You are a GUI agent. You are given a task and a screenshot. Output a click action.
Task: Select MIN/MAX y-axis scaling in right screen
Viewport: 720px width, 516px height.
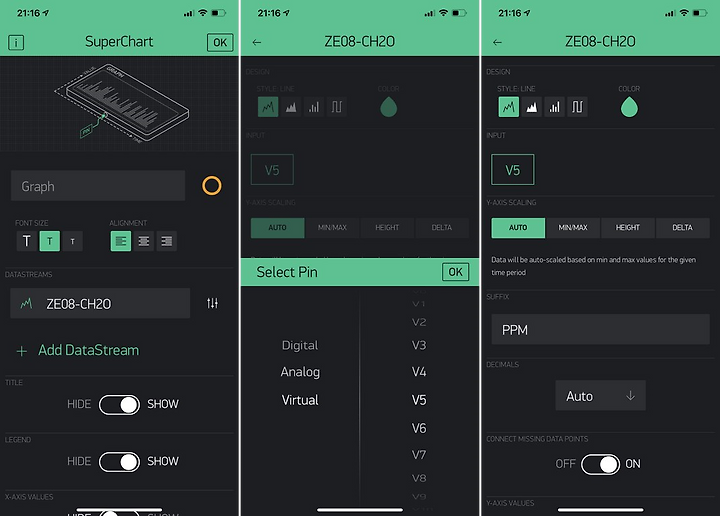click(x=573, y=228)
